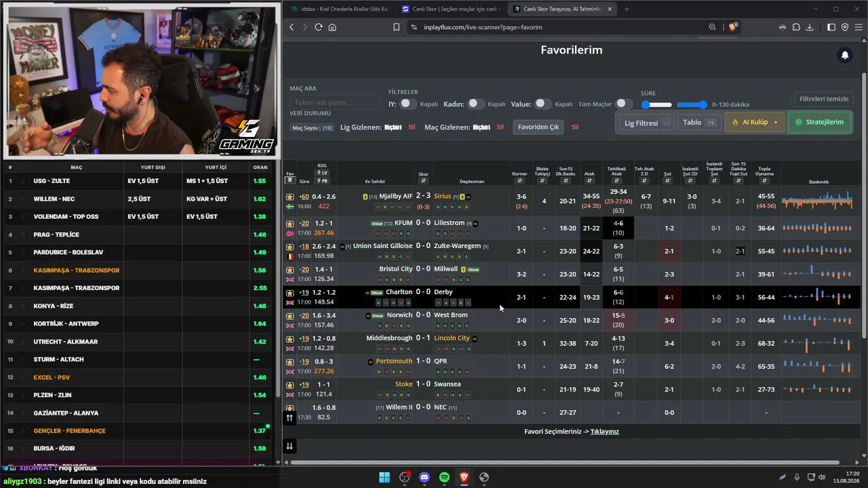
Task: Click Maç Sayısı (10) badge
Action: [x=312, y=127]
